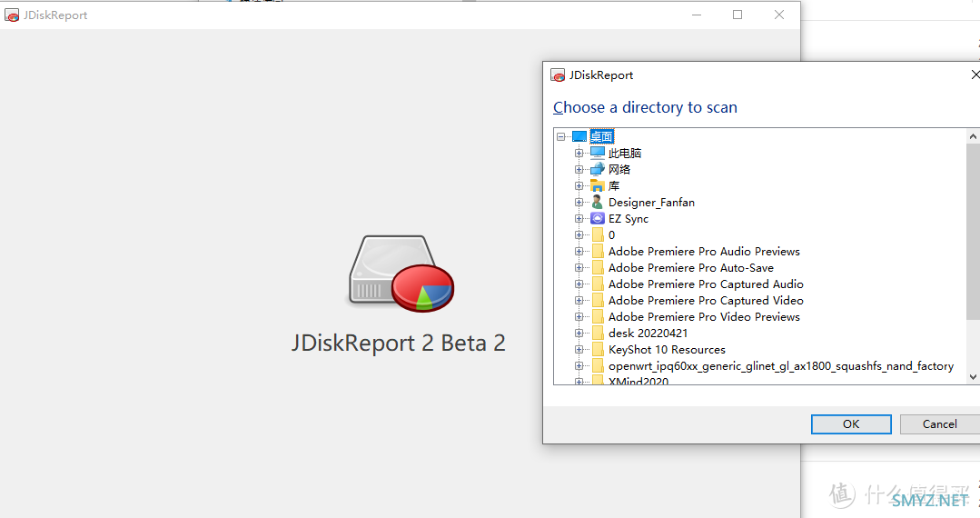
Task: Expand the Designer_Fanfan node
Action: (x=579, y=202)
